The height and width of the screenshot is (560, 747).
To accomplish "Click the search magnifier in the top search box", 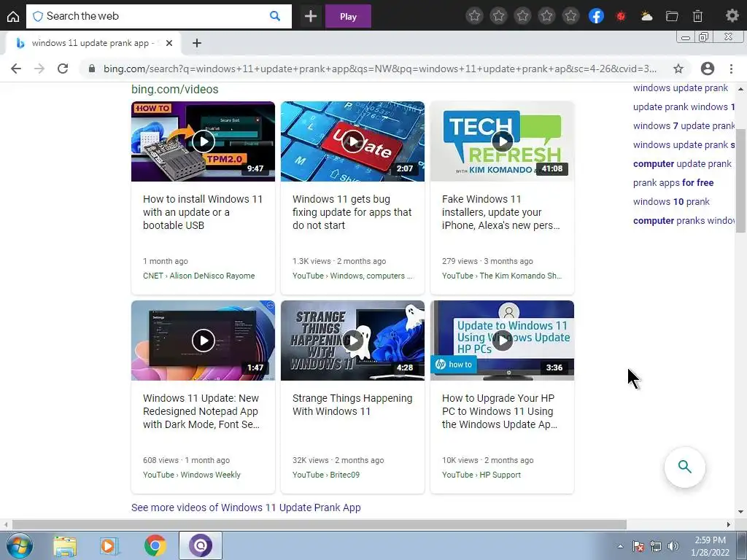I will [275, 16].
